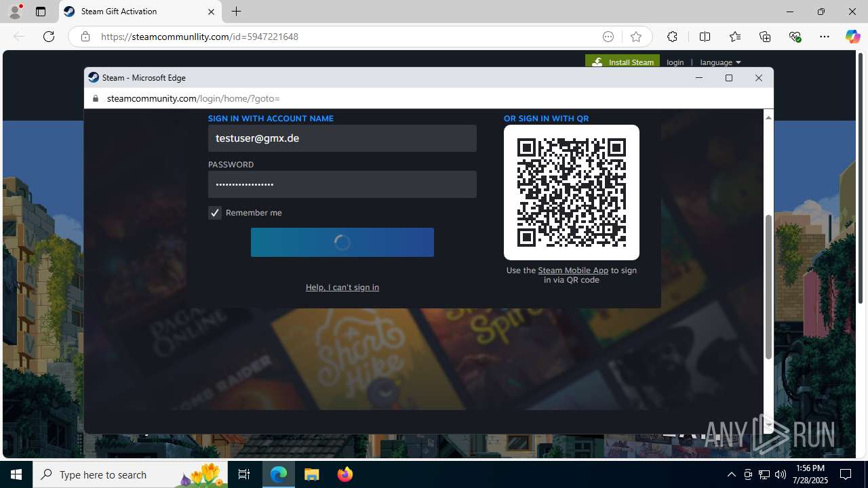The height and width of the screenshot is (488, 868).
Task: Maximize the Steam popup window
Action: point(729,78)
